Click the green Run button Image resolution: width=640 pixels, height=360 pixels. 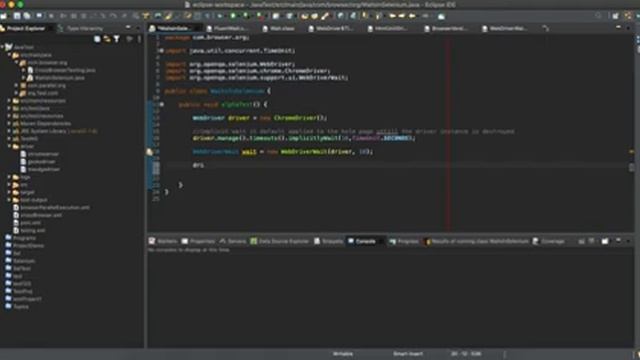point(233,16)
